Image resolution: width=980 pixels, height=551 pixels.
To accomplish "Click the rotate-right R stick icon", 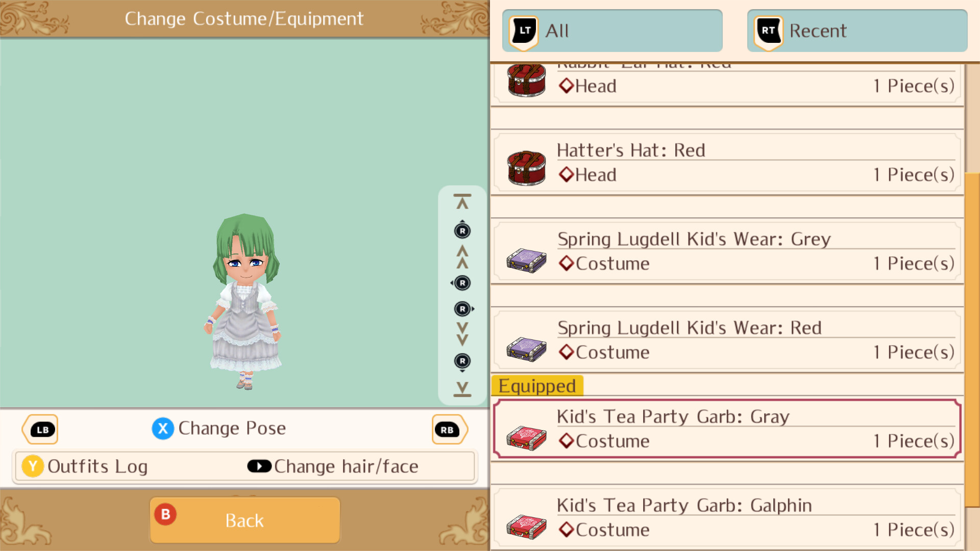I will click(463, 309).
